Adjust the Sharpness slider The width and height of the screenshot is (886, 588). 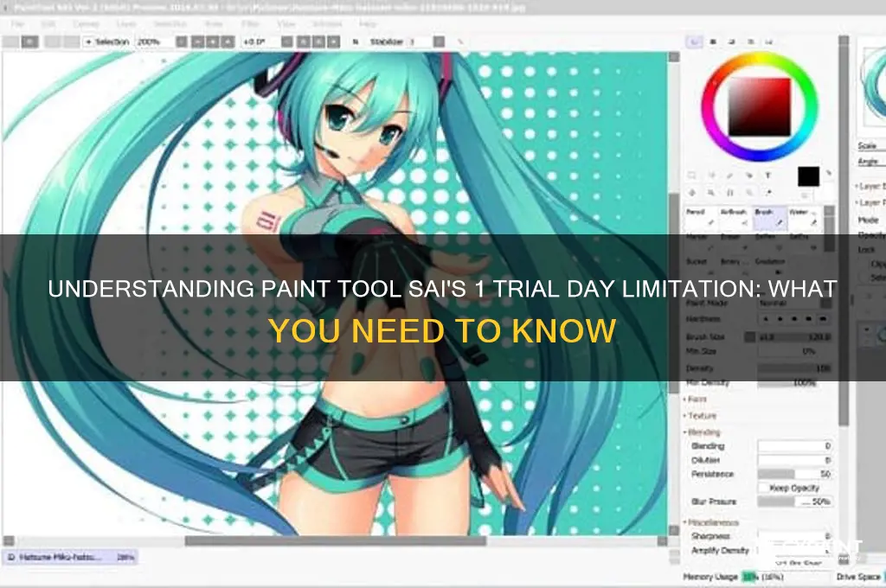(795, 536)
